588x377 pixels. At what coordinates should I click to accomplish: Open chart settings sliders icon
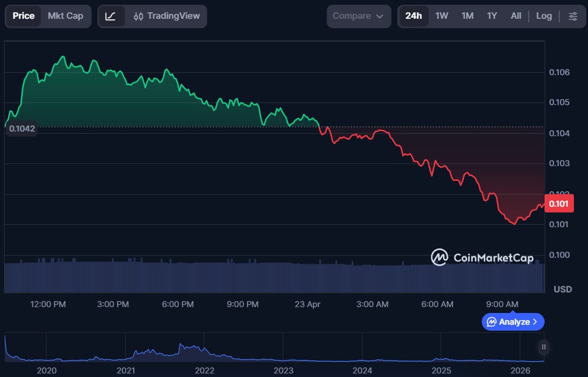click(x=573, y=16)
